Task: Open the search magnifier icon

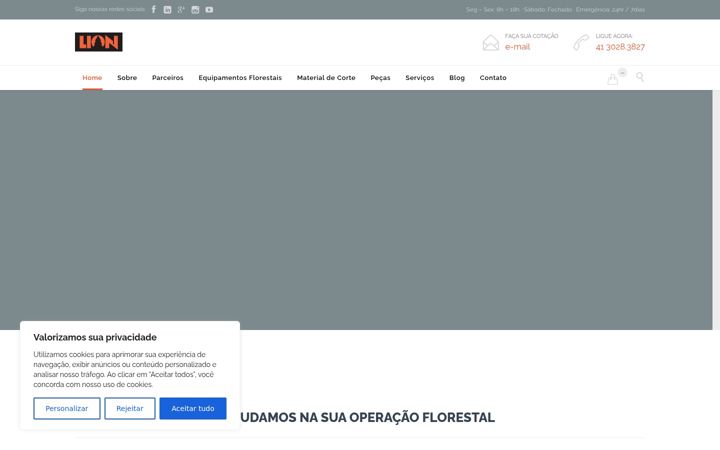Action: click(640, 77)
